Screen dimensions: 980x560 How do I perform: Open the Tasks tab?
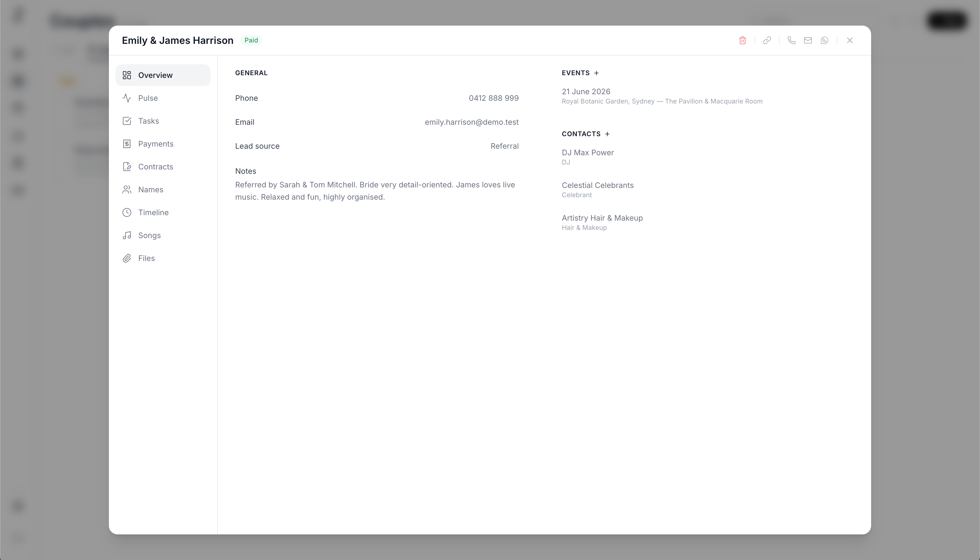[x=163, y=121]
